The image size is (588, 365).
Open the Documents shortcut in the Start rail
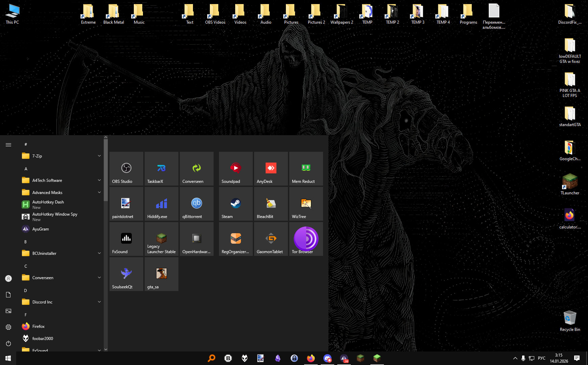[x=8, y=295]
